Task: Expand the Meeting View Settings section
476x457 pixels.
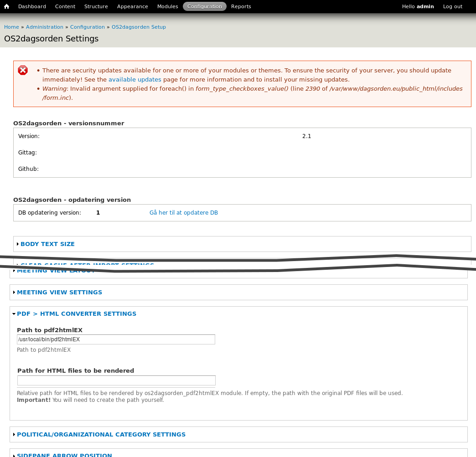Action: click(59, 292)
